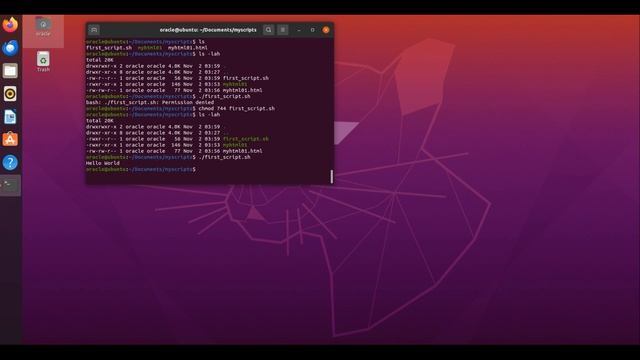Open Rhythmbox music player in dock
The image size is (640, 360).
[10, 93]
